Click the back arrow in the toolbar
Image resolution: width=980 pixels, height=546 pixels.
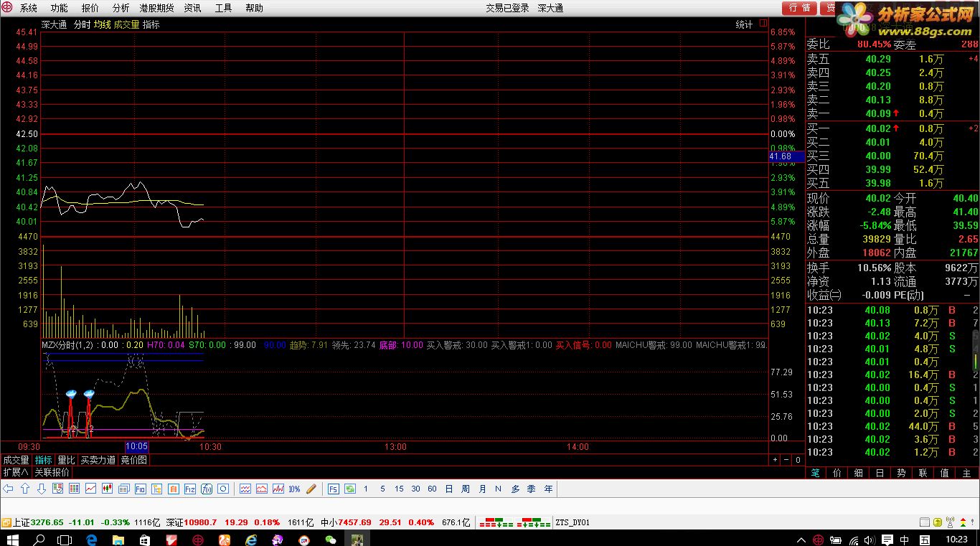click(9, 489)
